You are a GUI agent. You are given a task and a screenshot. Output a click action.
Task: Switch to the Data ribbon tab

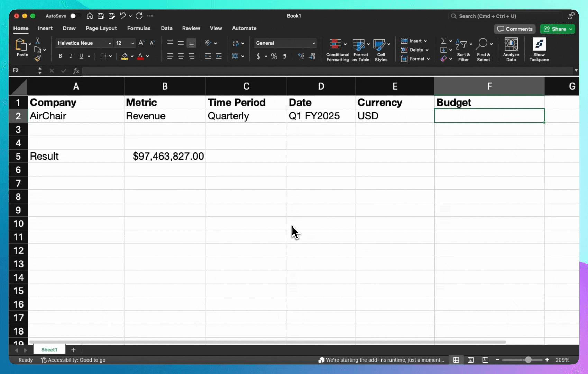(166, 28)
